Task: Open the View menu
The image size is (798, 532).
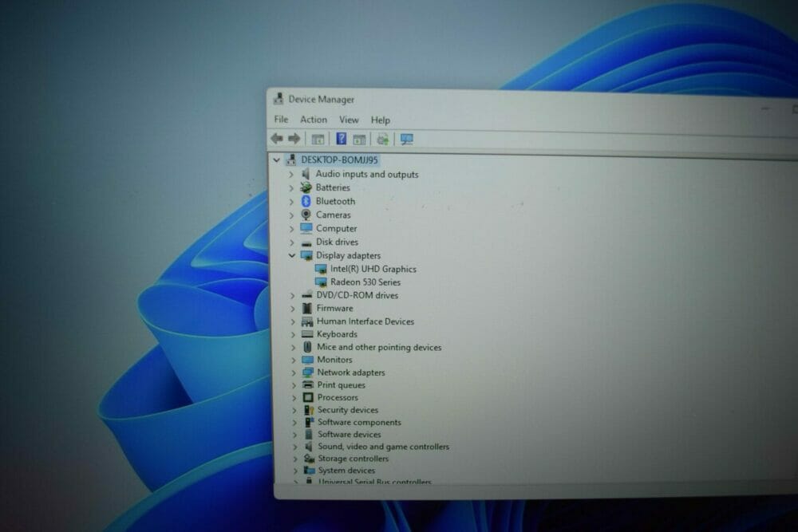Action: coord(349,120)
